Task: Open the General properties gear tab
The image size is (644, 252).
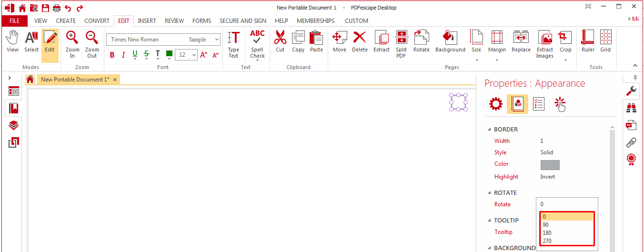Action: (x=496, y=104)
